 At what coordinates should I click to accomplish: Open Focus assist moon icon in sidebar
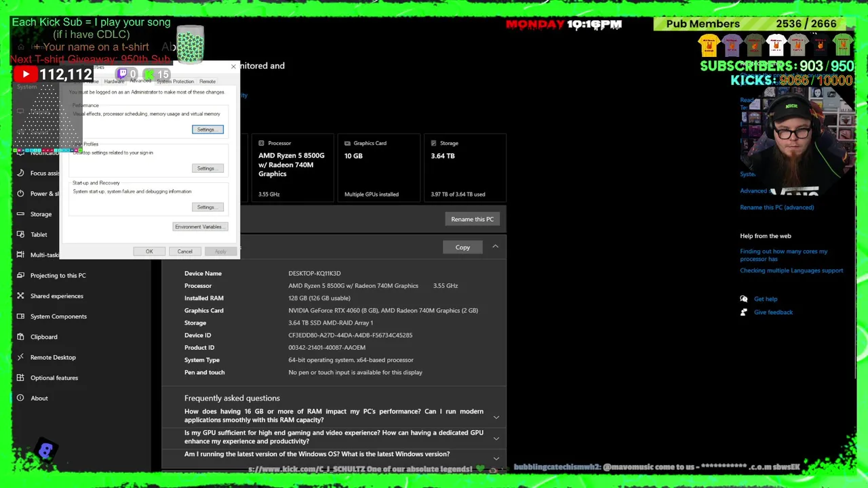tap(20, 173)
